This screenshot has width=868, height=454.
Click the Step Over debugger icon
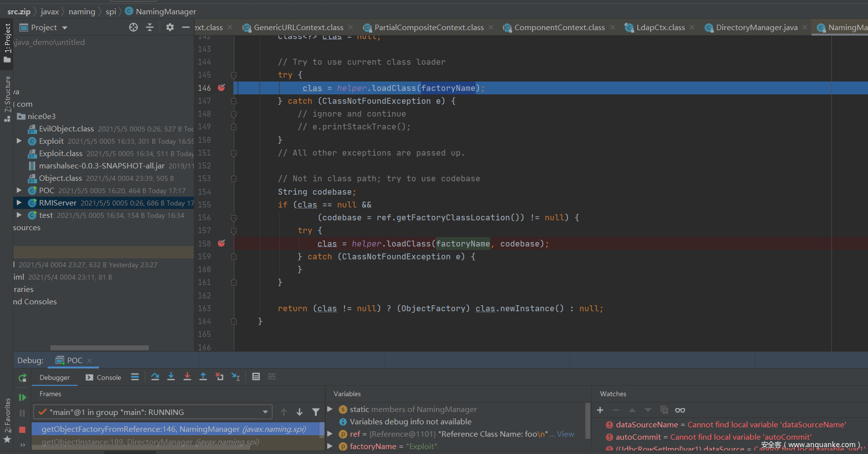155,377
